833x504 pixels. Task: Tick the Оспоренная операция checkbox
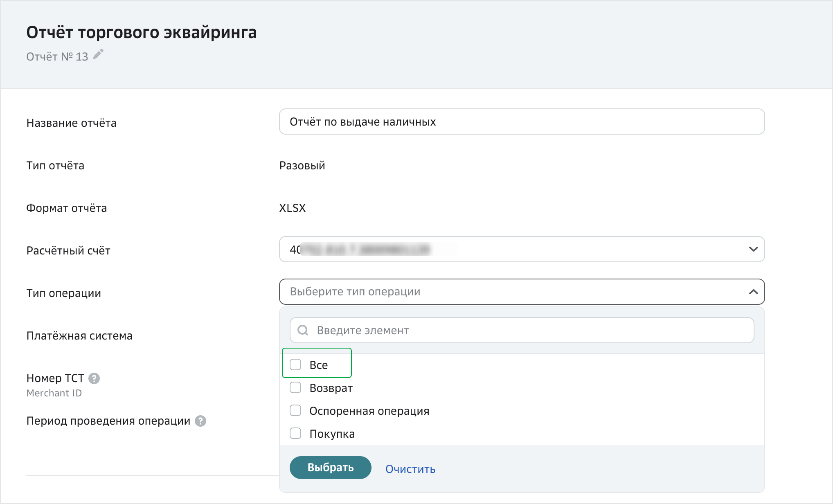pyautogui.click(x=295, y=410)
